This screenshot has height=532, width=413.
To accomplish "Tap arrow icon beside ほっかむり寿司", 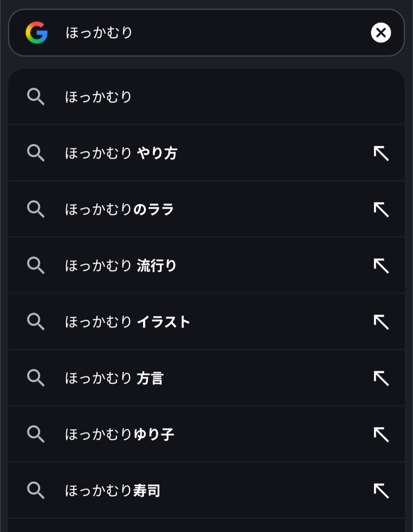I will (381, 491).
